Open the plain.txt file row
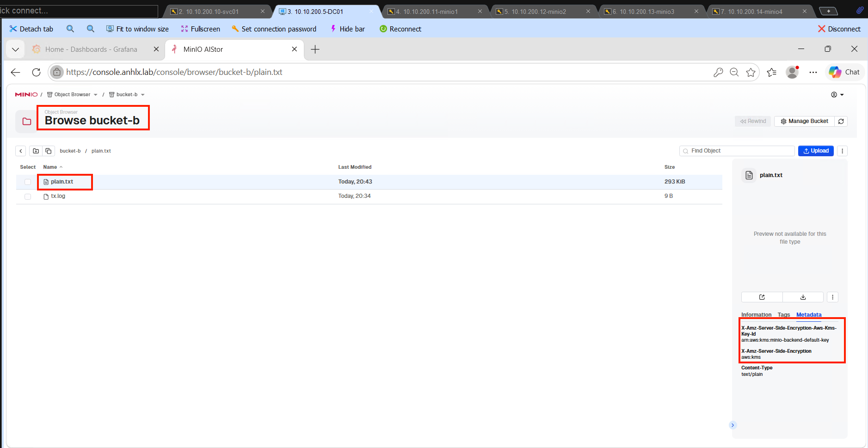The height and width of the screenshot is (448, 868). (369, 182)
